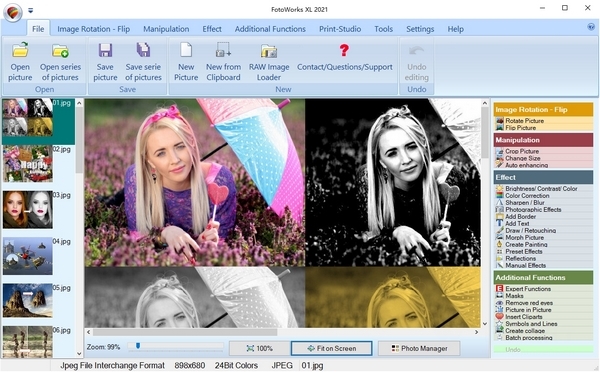The width and height of the screenshot is (600, 372).
Task: Click the help icon at ribbon right edge
Action: coord(591,27)
